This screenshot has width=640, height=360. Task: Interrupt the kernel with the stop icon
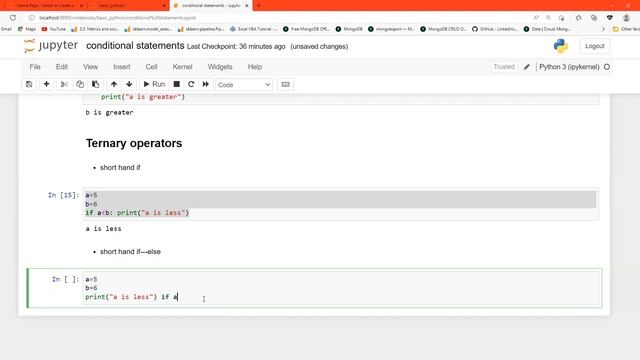[x=177, y=84]
